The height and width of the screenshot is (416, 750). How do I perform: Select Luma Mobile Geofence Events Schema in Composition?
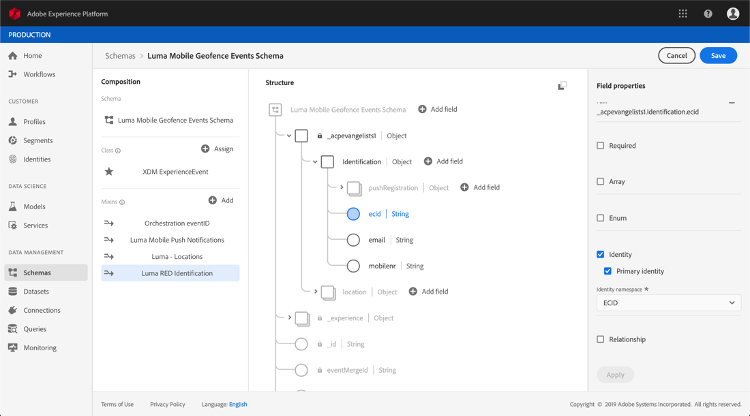(x=170, y=120)
